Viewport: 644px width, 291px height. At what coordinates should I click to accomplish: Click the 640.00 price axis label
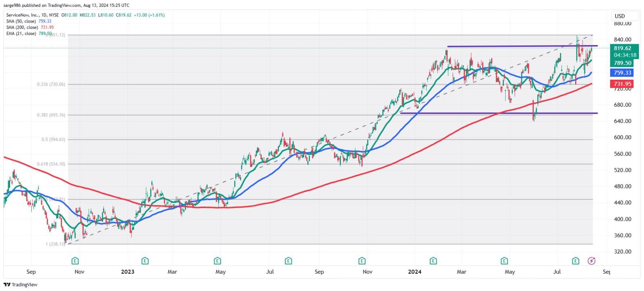(x=623, y=121)
